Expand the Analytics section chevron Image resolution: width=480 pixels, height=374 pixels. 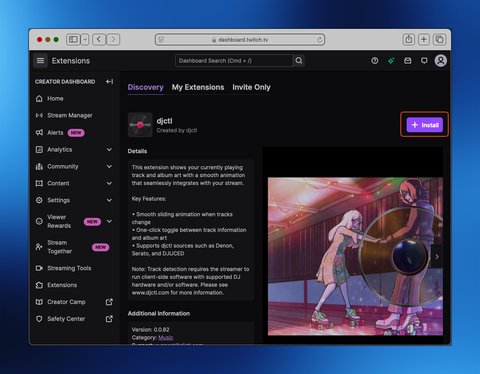(109, 149)
